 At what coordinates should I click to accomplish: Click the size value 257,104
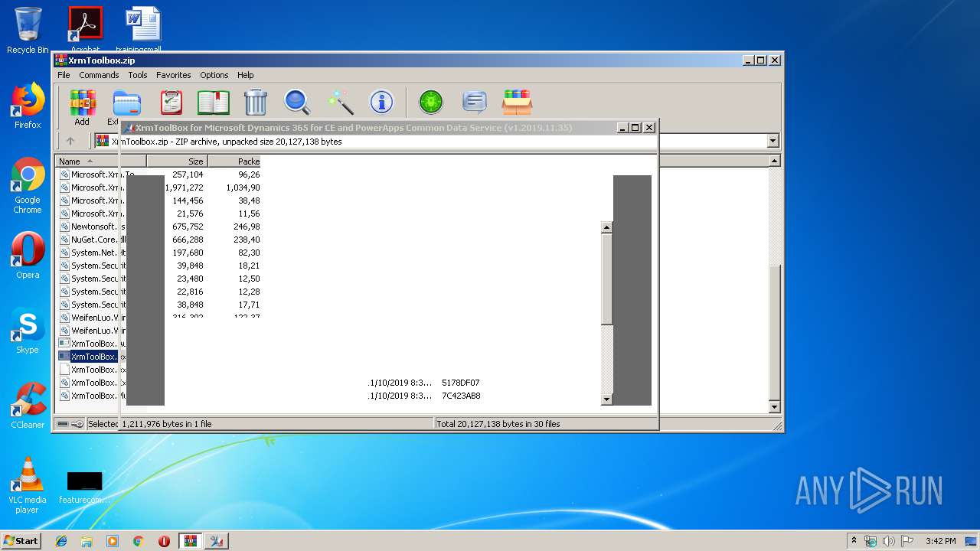point(188,174)
